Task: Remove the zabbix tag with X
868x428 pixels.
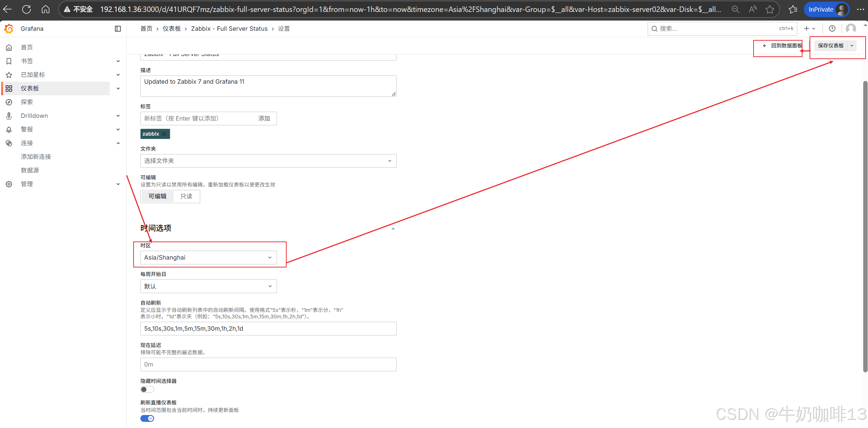Action: [x=164, y=134]
